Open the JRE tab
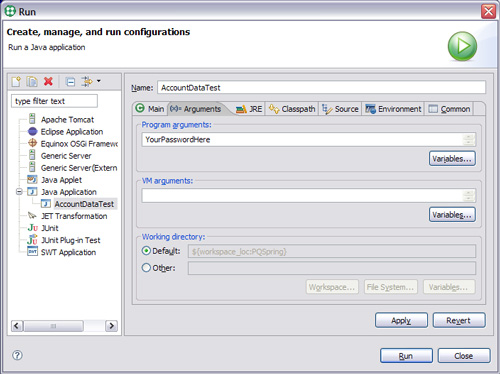Viewport: 500px width, 374px height. tap(249, 109)
